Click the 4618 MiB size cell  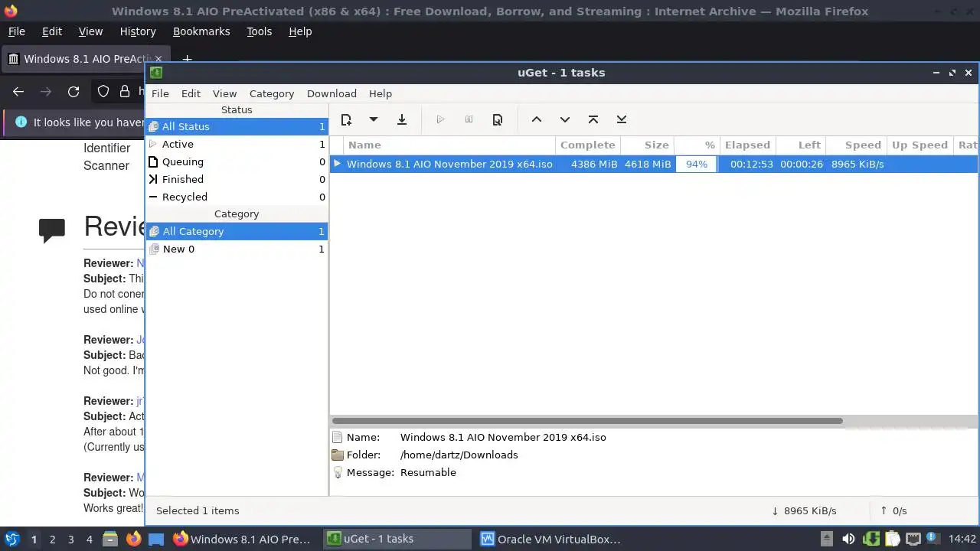648,164
